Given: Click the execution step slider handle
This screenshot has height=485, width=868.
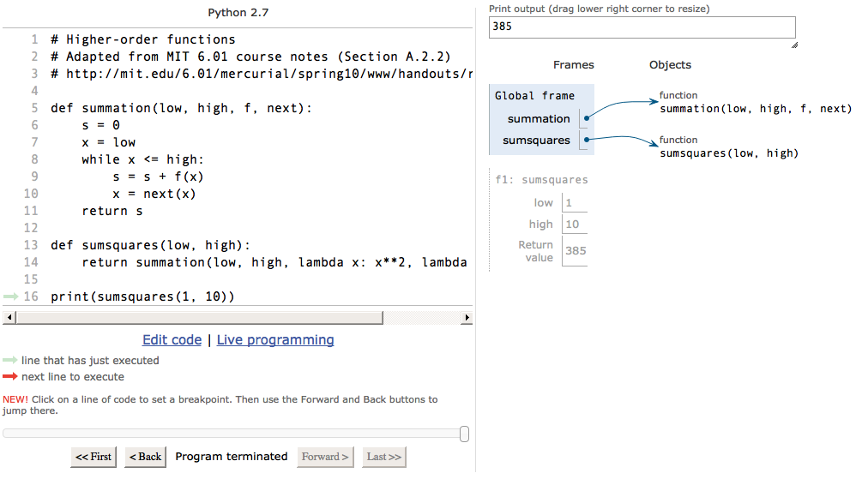Looking at the screenshot, I should pyautogui.click(x=464, y=434).
